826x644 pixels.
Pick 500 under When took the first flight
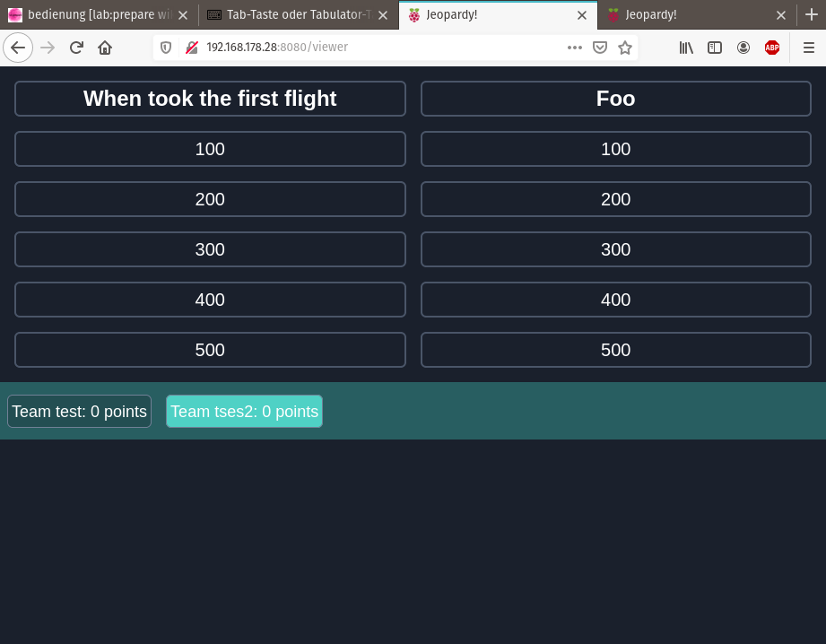click(x=210, y=350)
